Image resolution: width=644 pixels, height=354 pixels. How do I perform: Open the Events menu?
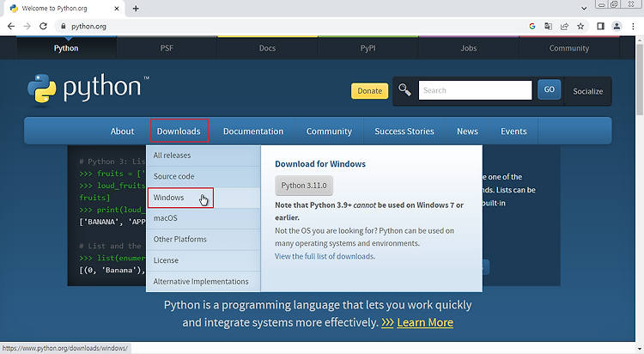(x=513, y=131)
